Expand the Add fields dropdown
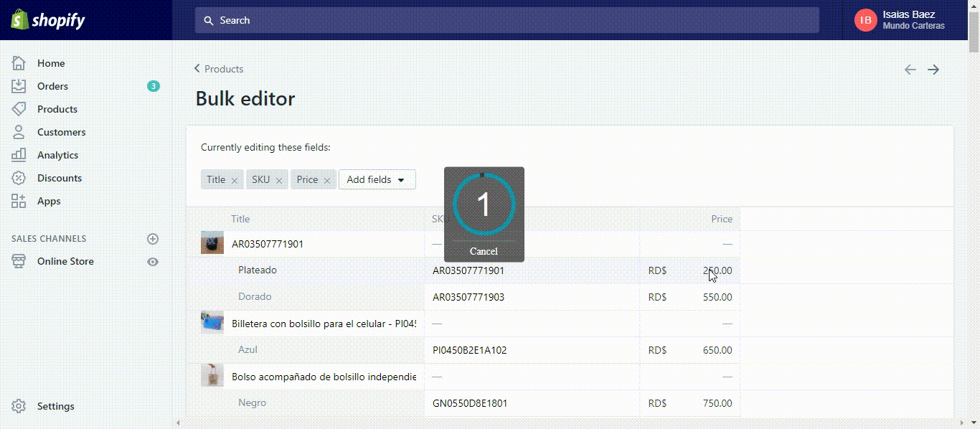Viewport: 980px width, 429px height. pos(377,180)
